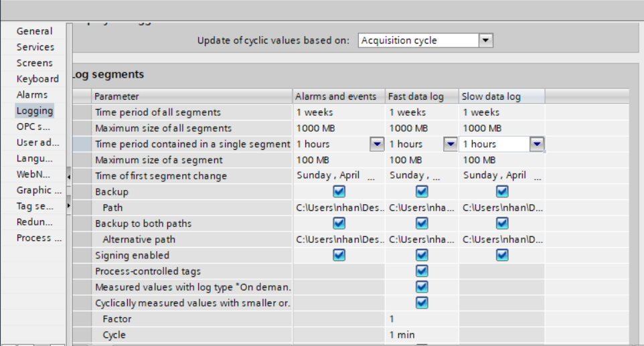Expand single segment period dropdown for Alarms and events
This screenshot has height=346, width=644.
377,144
